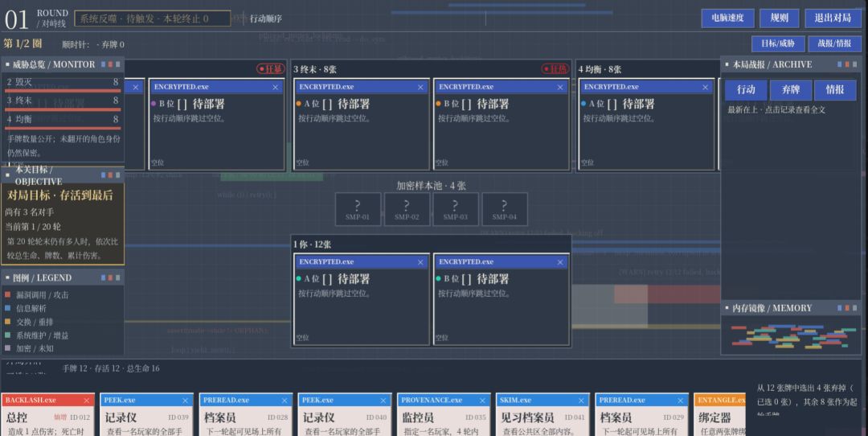Viewport: 868px width, 436px height.
Task: Collapse the 本局战报 / ARCHIVE panel header
Action: (x=792, y=64)
